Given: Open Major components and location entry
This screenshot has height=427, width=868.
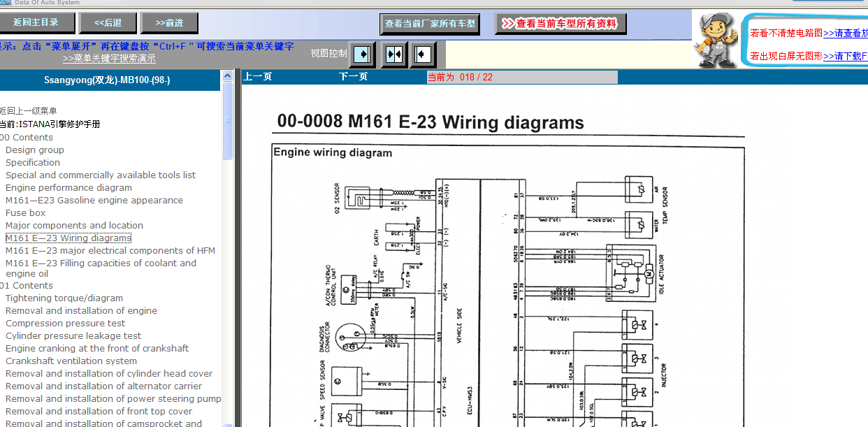Looking at the screenshot, I should click(74, 226).
